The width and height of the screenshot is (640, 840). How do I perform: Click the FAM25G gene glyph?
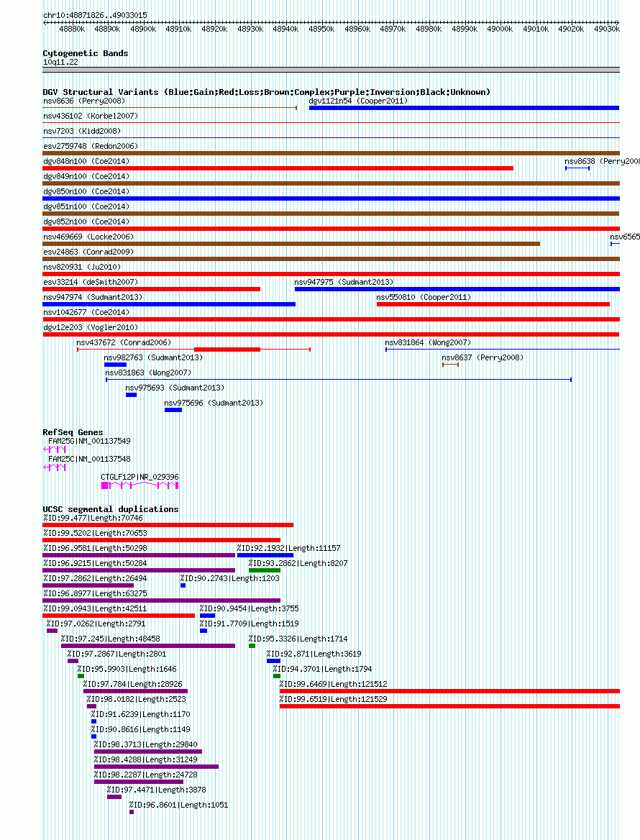[55, 449]
